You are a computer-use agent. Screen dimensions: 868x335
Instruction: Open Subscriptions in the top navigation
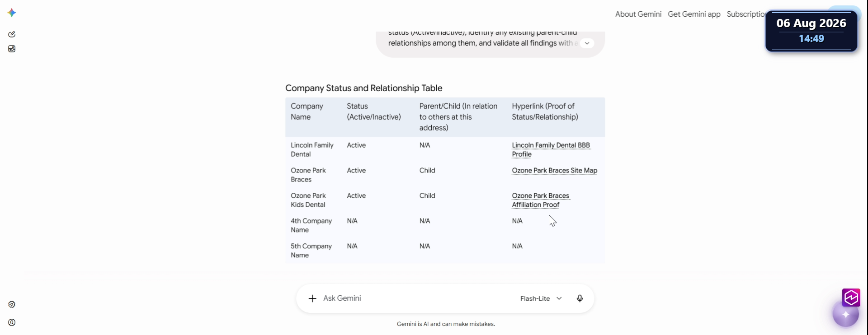[x=746, y=14]
